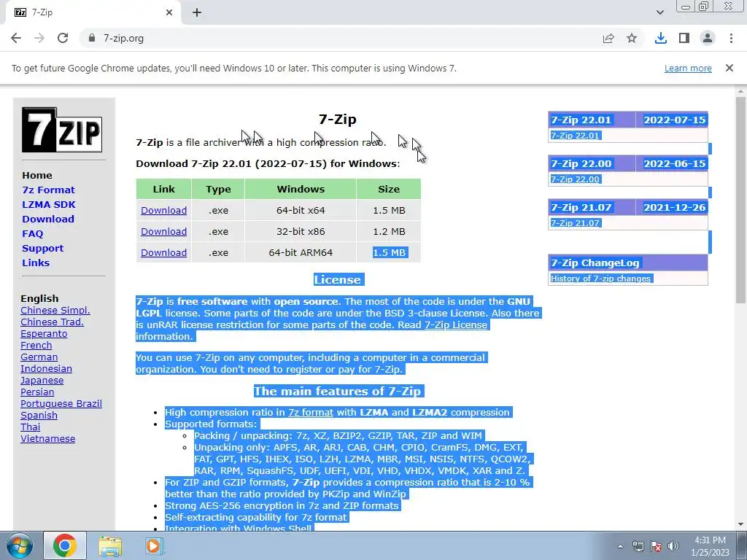The width and height of the screenshot is (747, 560).
Task: Launch Windows Media Player from taskbar
Action: tap(154, 545)
